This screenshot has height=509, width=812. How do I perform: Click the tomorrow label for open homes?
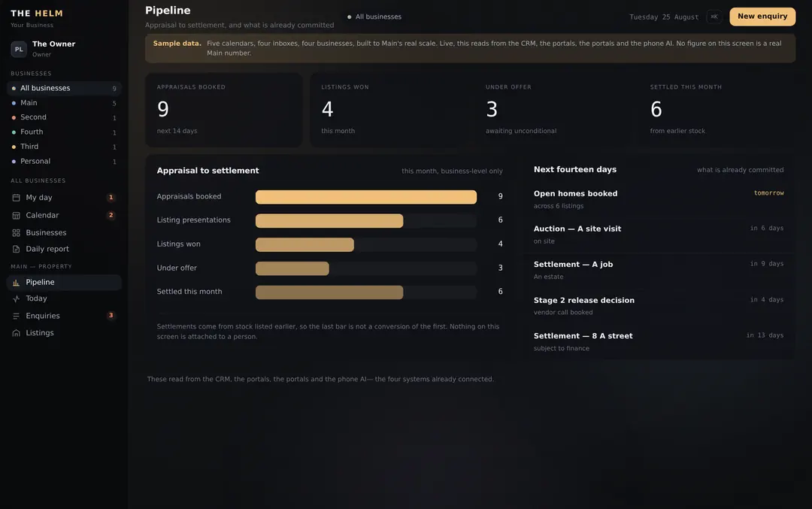point(768,193)
